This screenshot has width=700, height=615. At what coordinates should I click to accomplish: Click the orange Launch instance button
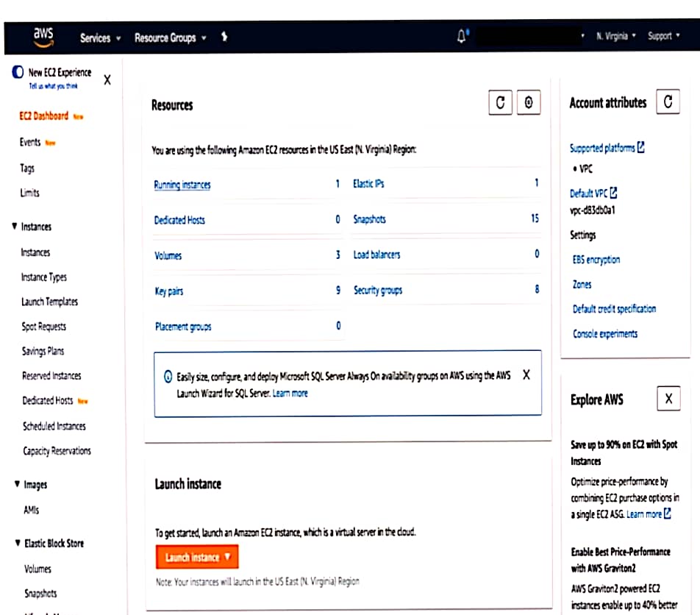[197, 556]
